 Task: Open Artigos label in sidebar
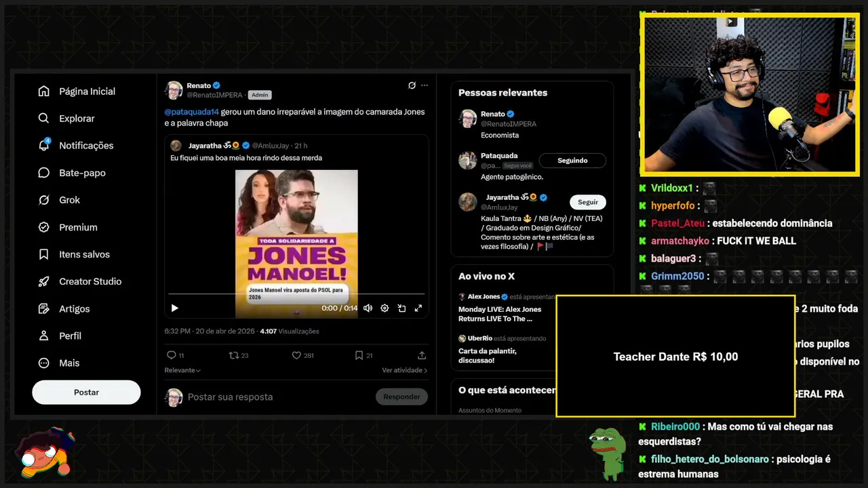click(x=74, y=308)
